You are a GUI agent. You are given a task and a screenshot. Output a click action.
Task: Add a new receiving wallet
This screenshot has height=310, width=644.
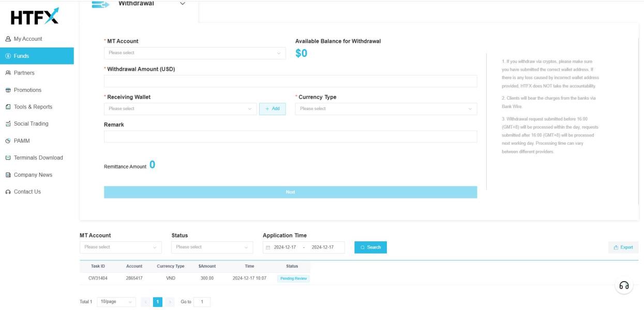point(272,109)
